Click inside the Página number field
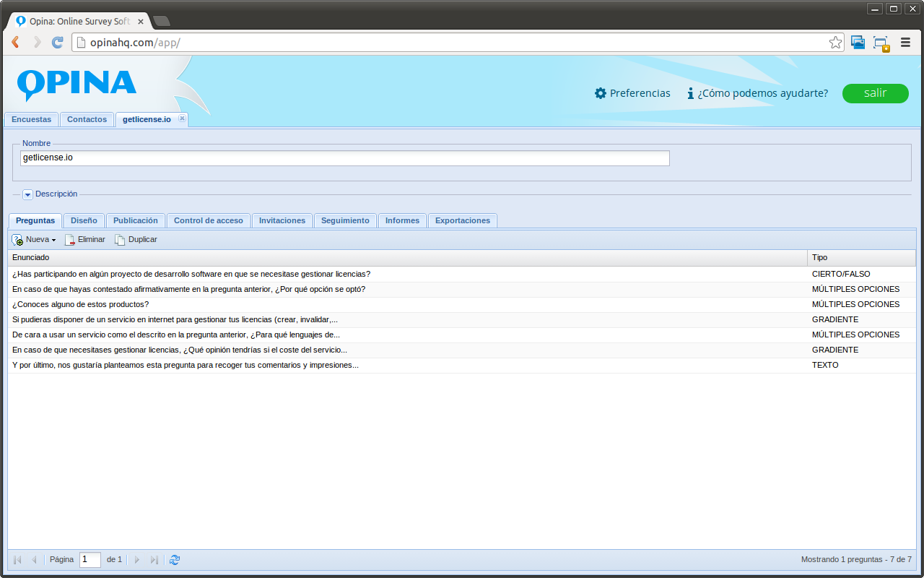This screenshot has width=924, height=578. point(90,559)
